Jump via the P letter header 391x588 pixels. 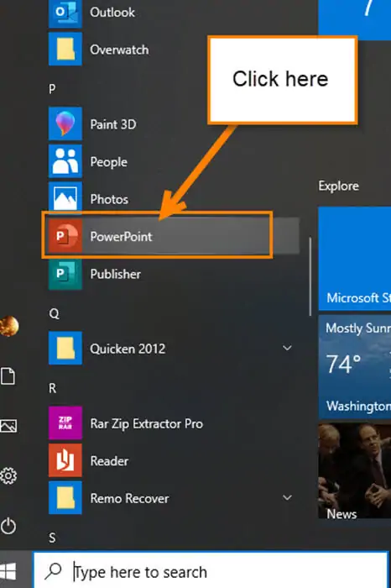(52, 89)
